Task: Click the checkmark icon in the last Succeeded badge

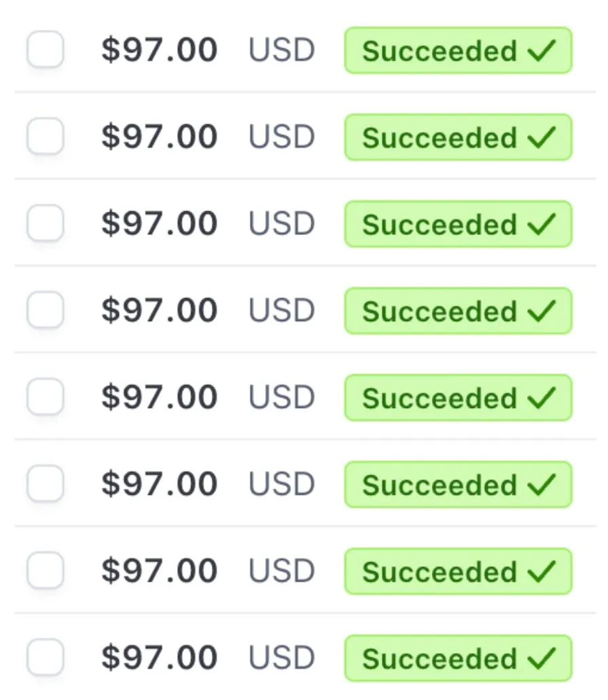Action: [542, 659]
